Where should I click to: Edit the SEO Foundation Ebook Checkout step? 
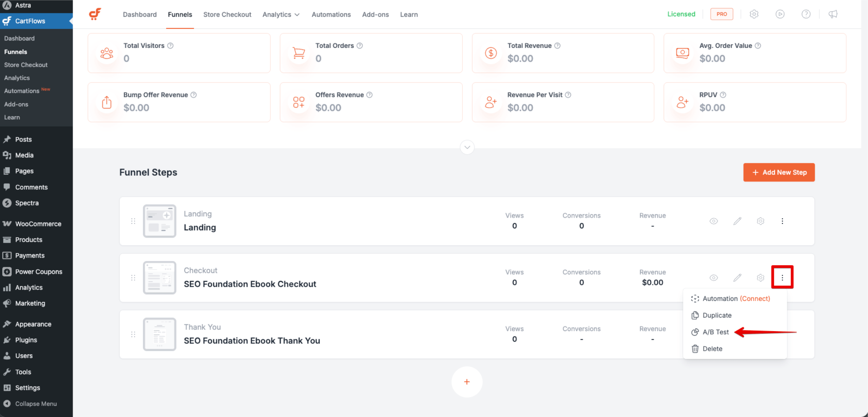pos(737,278)
